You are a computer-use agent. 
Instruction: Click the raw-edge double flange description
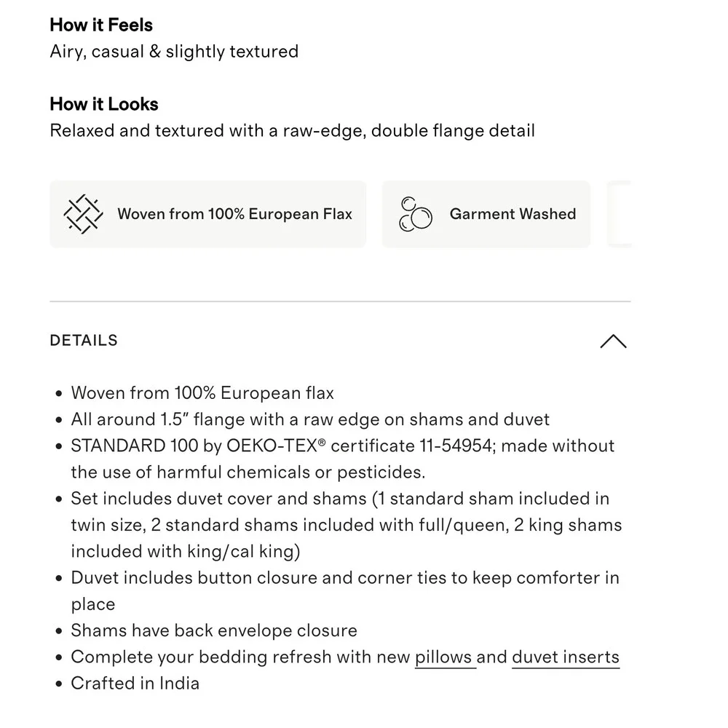(292, 130)
